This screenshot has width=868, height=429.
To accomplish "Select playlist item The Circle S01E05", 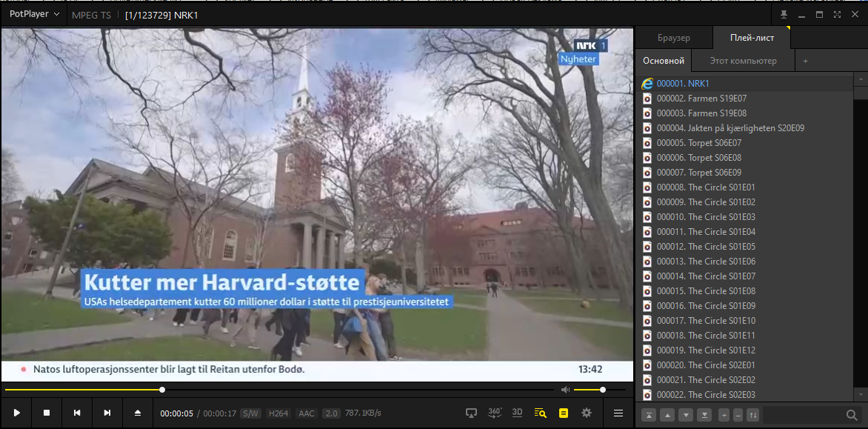I will pos(744,246).
